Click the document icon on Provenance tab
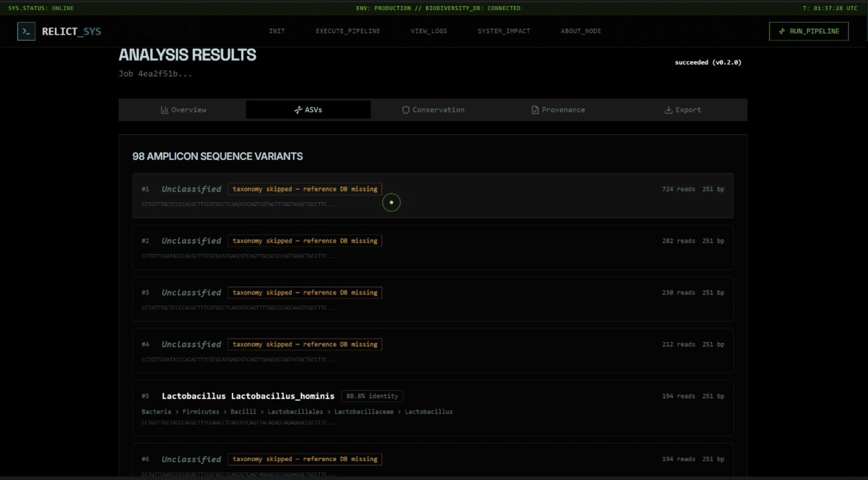 [x=535, y=110]
